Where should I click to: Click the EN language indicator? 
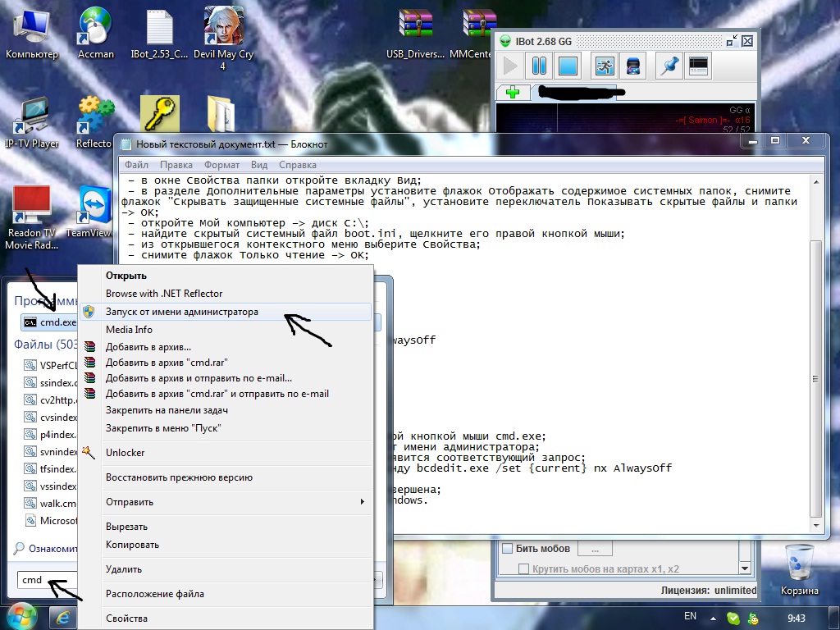tap(690, 616)
